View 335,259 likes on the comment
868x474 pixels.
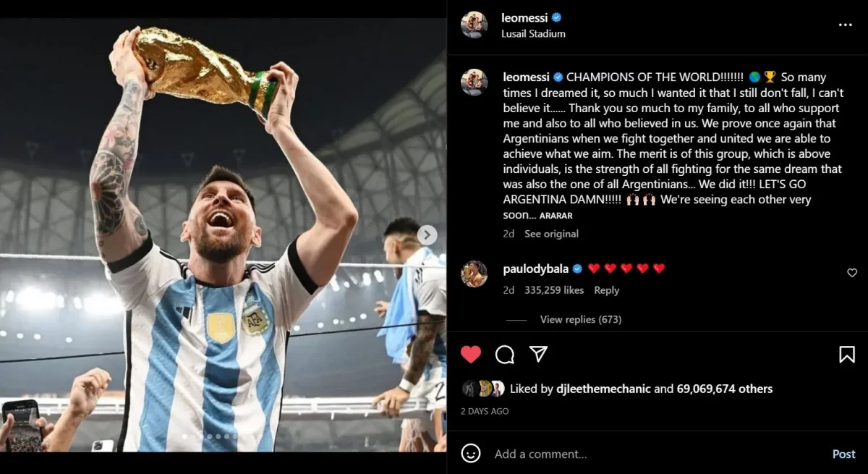tap(553, 290)
